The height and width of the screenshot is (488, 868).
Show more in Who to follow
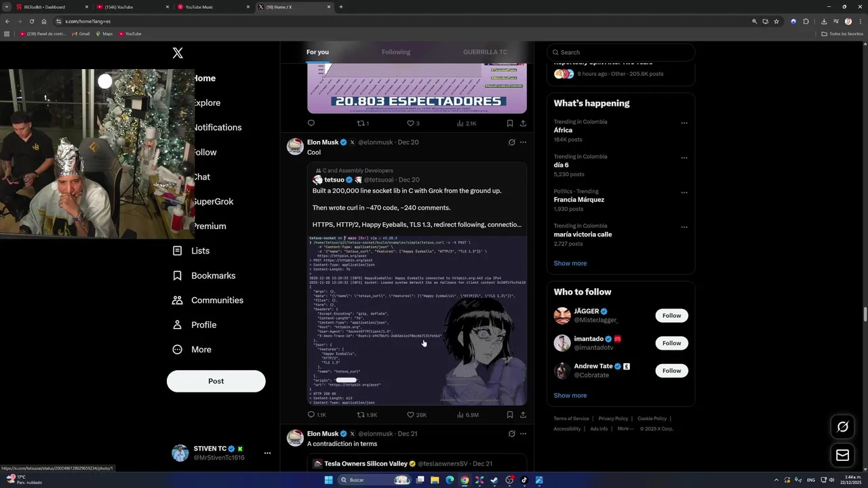(570, 395)
